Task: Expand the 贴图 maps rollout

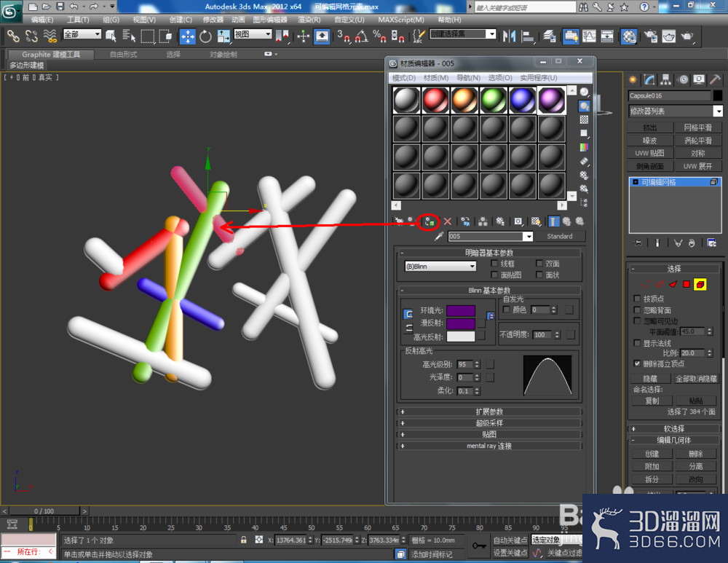Action: click(489, 434)
